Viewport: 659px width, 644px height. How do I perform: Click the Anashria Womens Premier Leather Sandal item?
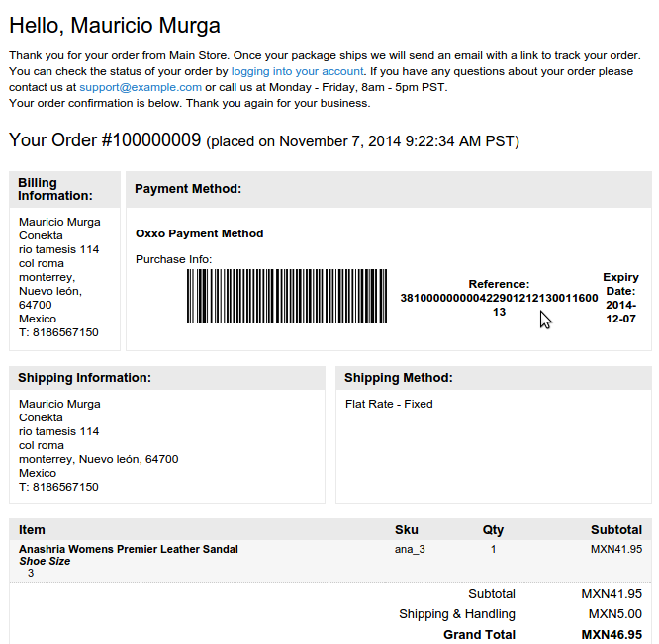tap(129, 549)
